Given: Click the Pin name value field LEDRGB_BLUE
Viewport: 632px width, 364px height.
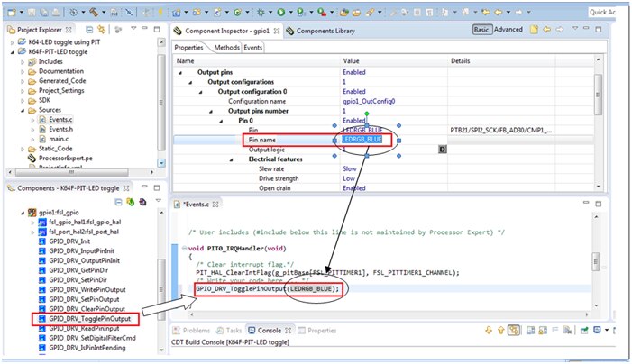Looking at the screenshot, I should click(x=362, y=140).
